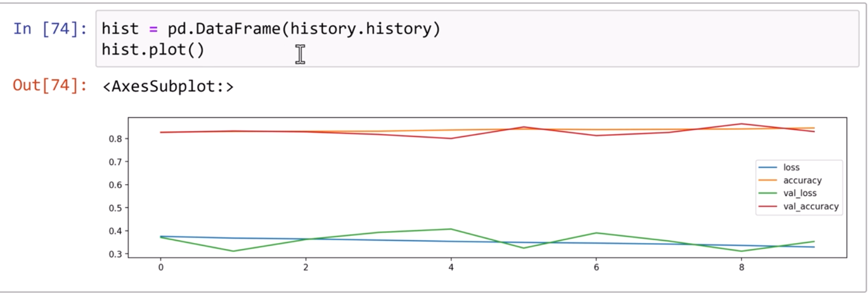The image size is (868, 293).
Task: Click the red val_accuracy line sample in legend
Action: pyautogui.click(x=768, y=207)
